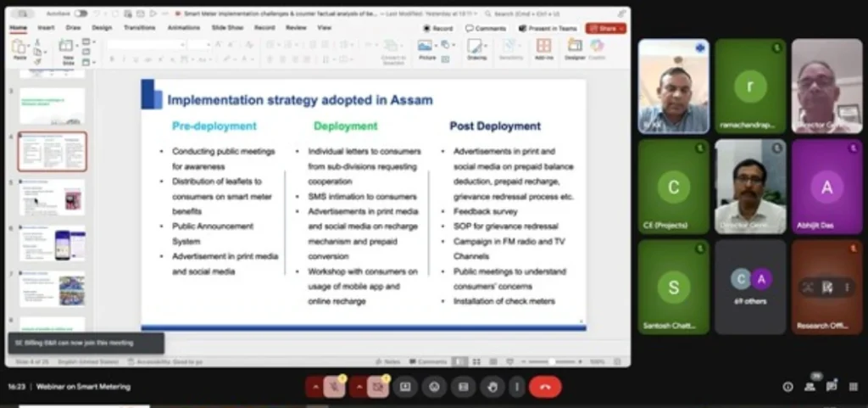Click the Present screen icon in Meet

pyautogui.click(x=405, y=387)
